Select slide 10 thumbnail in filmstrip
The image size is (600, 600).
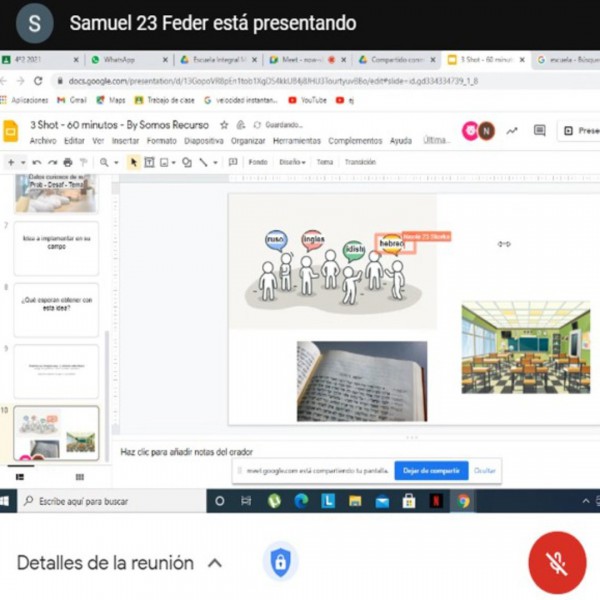(56, 433)
